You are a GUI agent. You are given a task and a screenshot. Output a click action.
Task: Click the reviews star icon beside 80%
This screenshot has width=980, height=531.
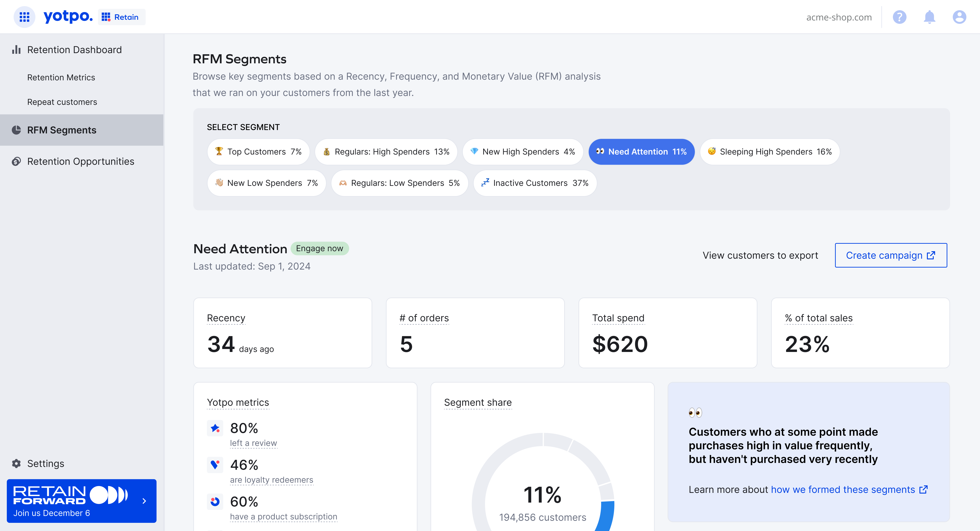(215, 428)
